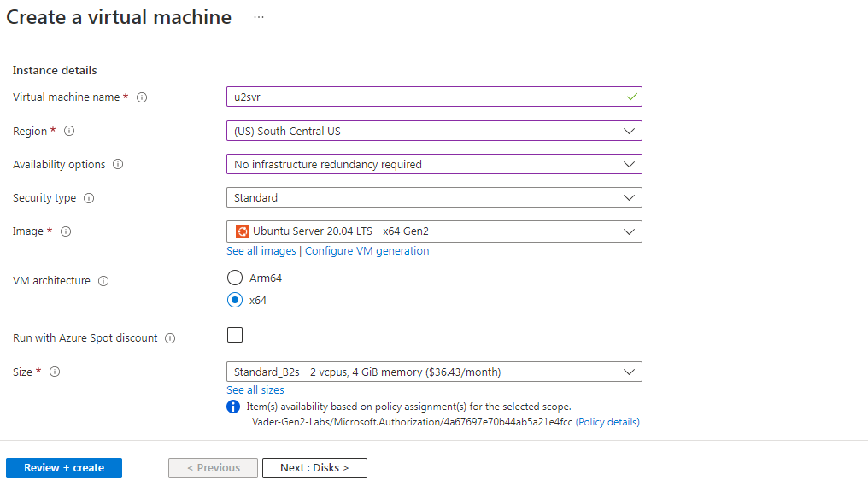The image size is (868, 486).
Task: Select the Arm64 architecture option
Action: [235, 278]
